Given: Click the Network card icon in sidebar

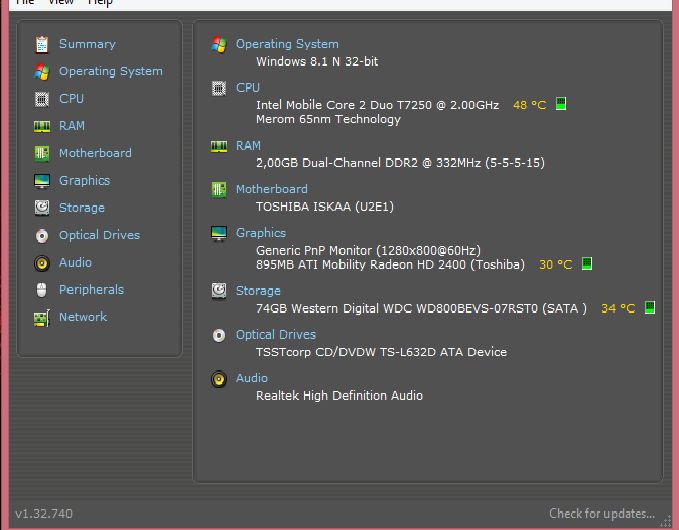Looking at the screenshot, I should pos(42,318).
